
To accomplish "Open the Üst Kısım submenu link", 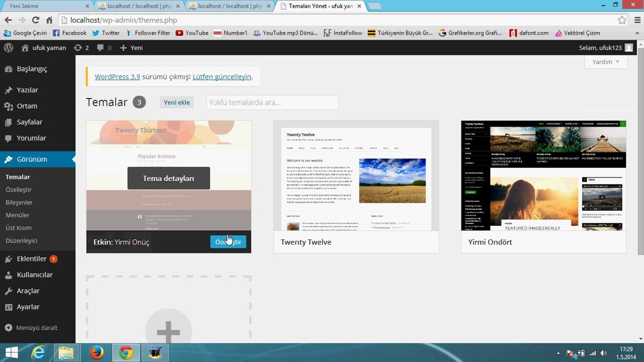I will click(x=19, y=228).
